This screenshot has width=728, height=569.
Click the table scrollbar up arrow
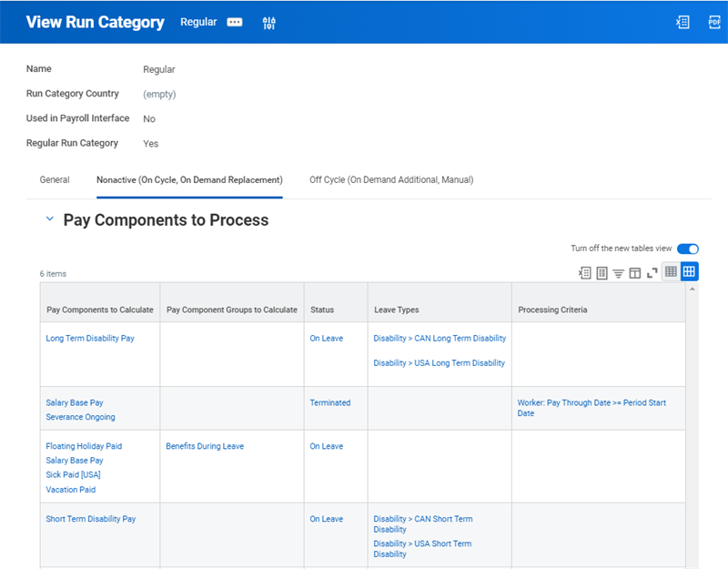pyautogui.click(x=692, y=289)
